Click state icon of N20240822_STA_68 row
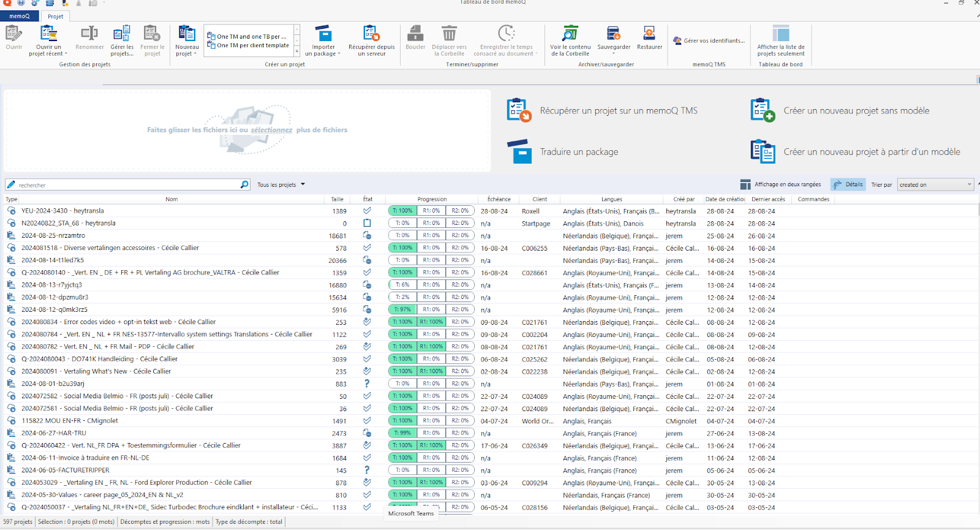This screenshot has height=530, width=980. pos(367,223)
